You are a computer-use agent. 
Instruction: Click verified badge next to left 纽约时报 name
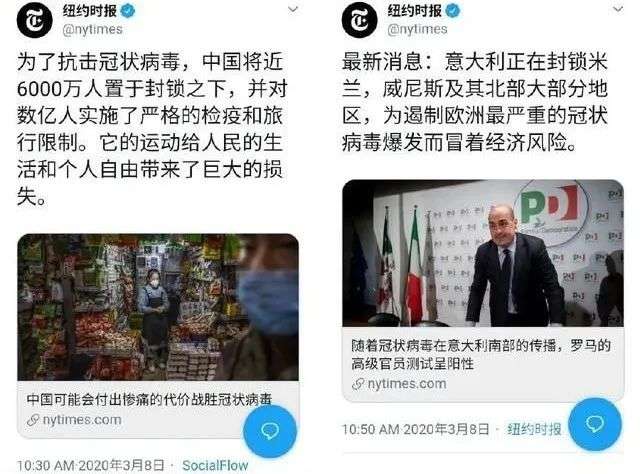[x=128, y=11]
